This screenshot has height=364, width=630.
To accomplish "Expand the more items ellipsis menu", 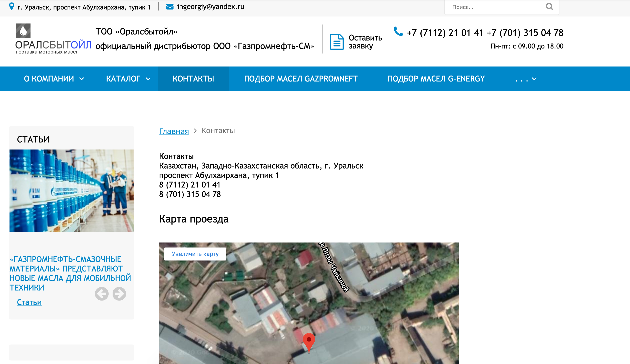I will [x=526, y=79].
